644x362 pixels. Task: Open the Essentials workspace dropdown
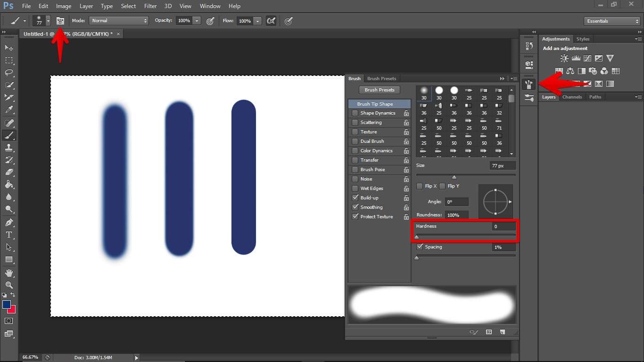click(x=611, y=21)
